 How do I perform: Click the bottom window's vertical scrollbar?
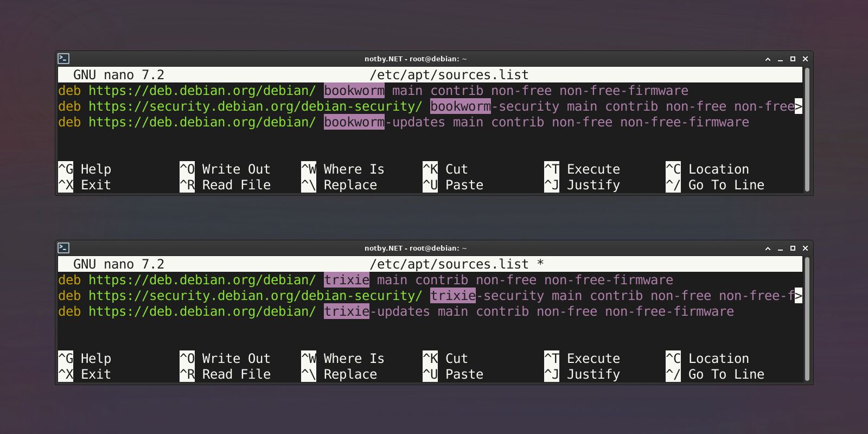pos(807,319)
